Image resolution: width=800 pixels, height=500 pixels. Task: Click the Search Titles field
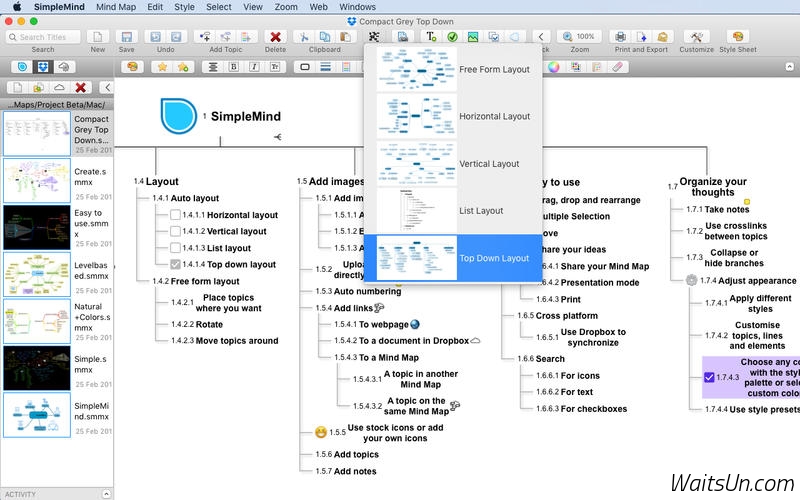click(x=43, y=37)
